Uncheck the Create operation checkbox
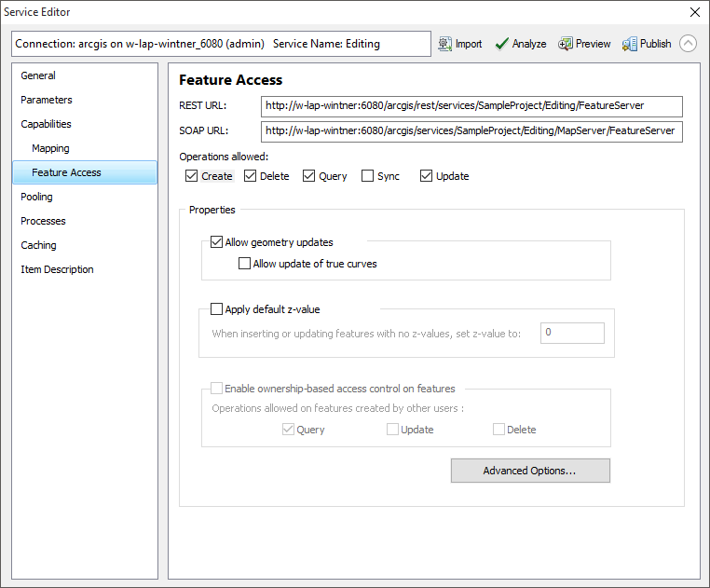The height and width of the screenshot is (588, 710). coord(191,176)
